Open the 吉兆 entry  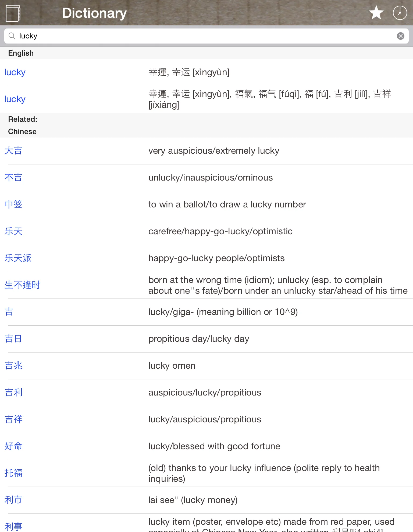click(x=206, y=366)
